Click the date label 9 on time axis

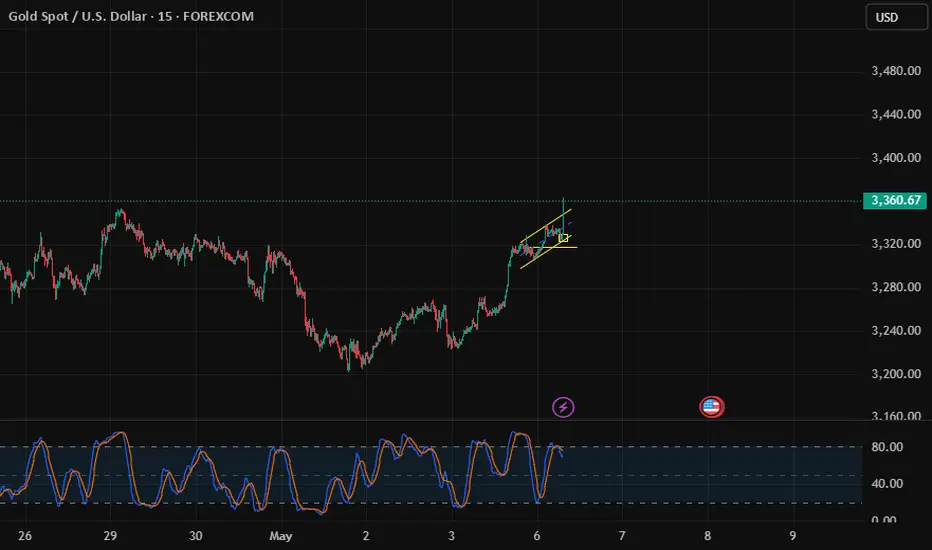(x=792, y=536)
